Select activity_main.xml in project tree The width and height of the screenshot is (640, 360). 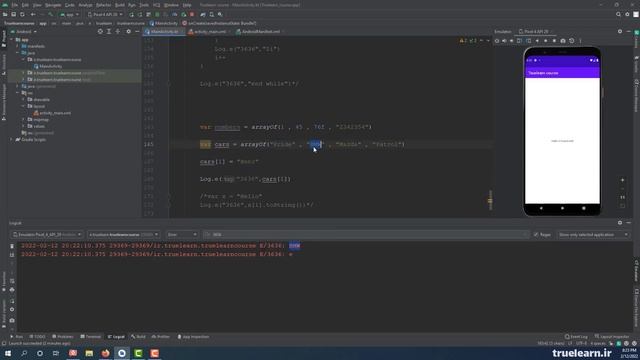55,113
